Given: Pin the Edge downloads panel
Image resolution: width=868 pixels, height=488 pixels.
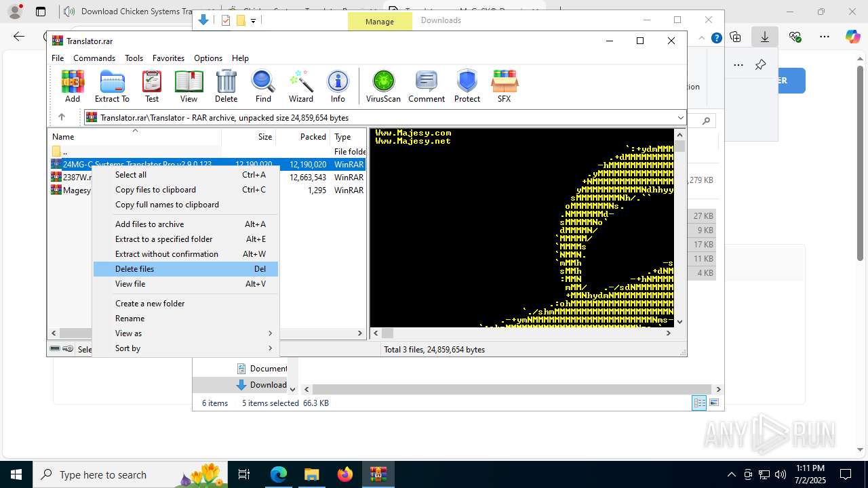Looking at the screenshot, I should coord(760,65).
